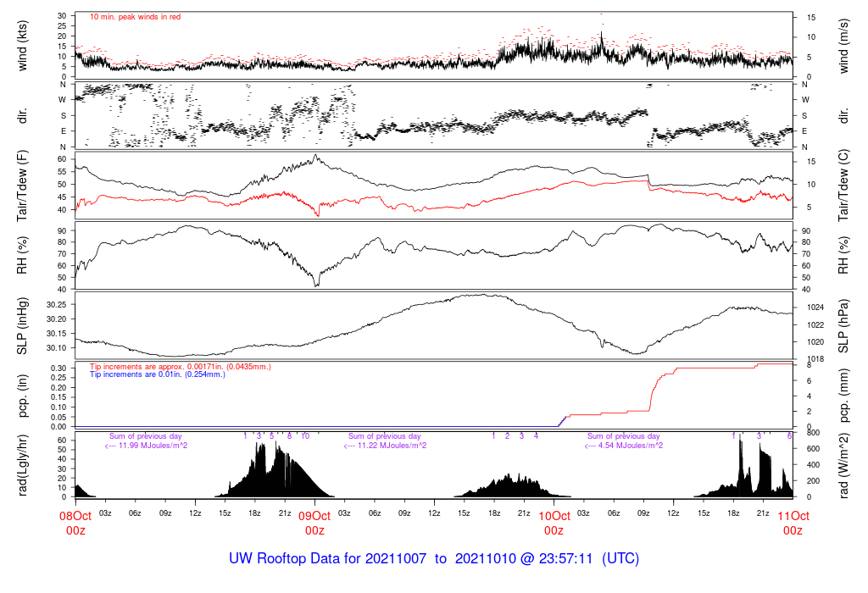Click the "pcp. (in)" axis label

(22, 396)
